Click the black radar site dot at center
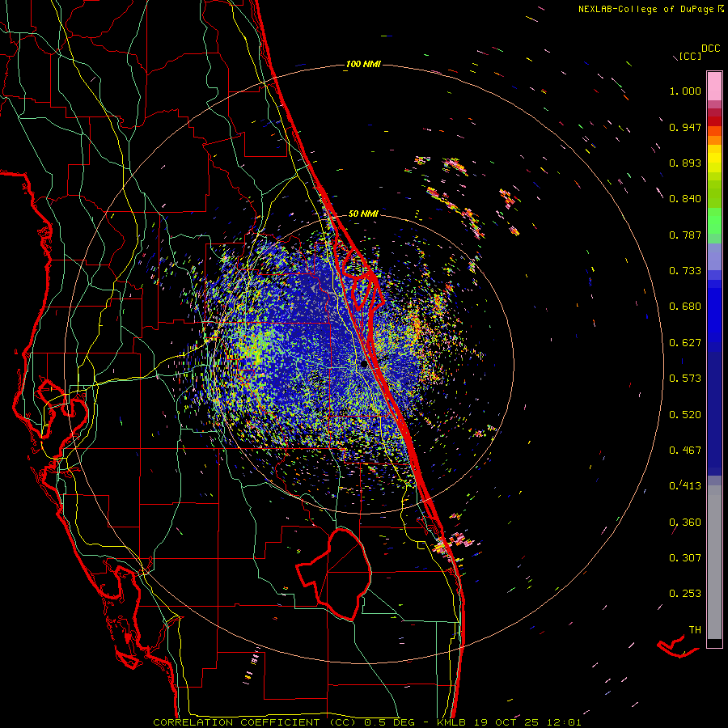Viewport: 728px width, 728px height. 364,365
